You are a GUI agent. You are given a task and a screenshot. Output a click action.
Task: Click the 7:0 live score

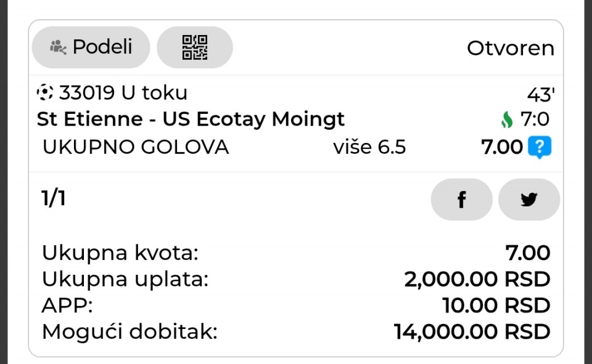[535, 119]
